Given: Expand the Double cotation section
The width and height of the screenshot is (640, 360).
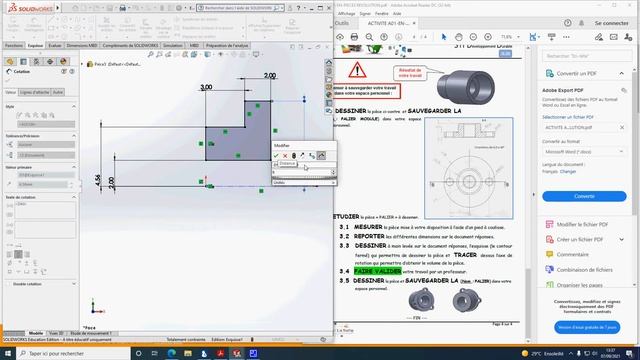Looking at the screenshot, I should click(x=74, y=284).
